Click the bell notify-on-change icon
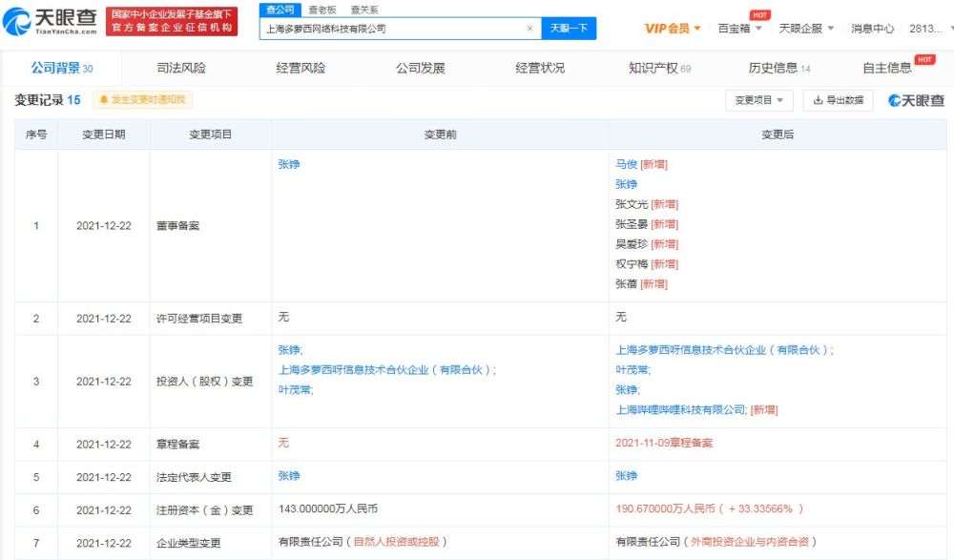The height and width of the screenshot is (560, 954). pyautogui.click(x=103, y=99)
